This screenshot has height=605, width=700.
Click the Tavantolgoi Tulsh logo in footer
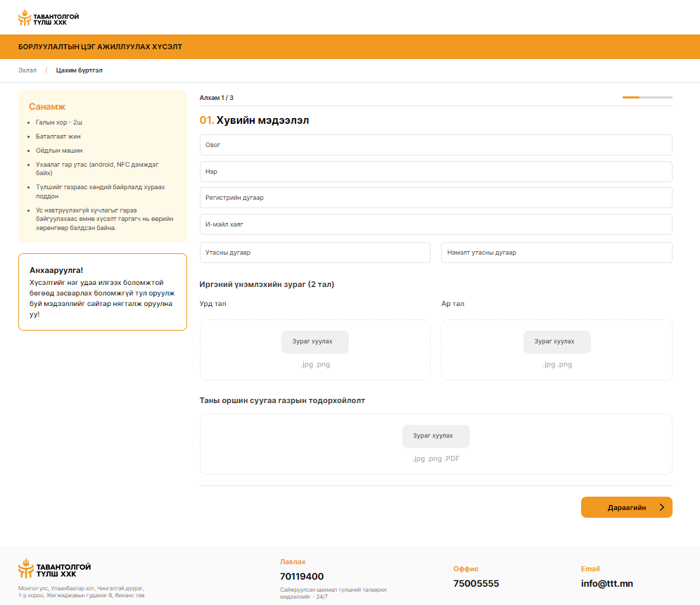54,569
